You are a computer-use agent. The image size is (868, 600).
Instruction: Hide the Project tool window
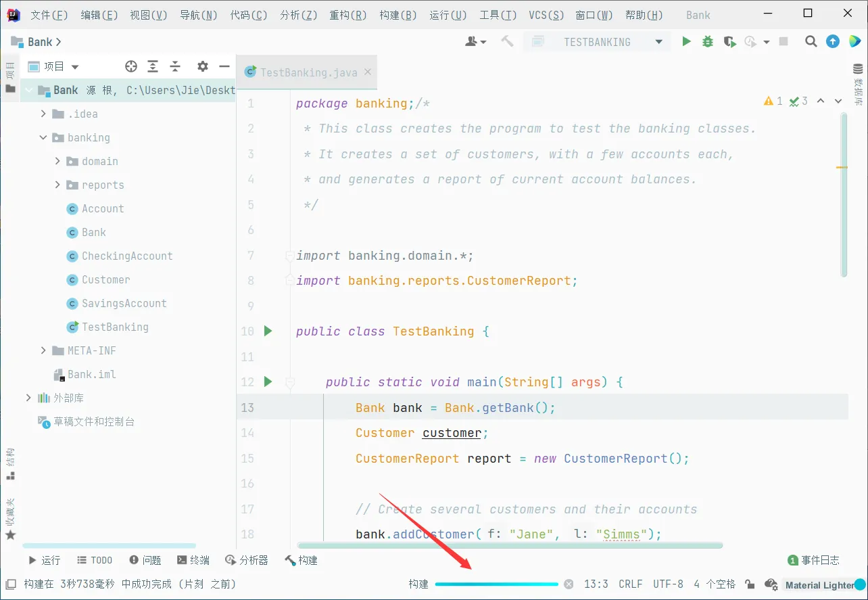pyautogui.click(x=223, y=66)
